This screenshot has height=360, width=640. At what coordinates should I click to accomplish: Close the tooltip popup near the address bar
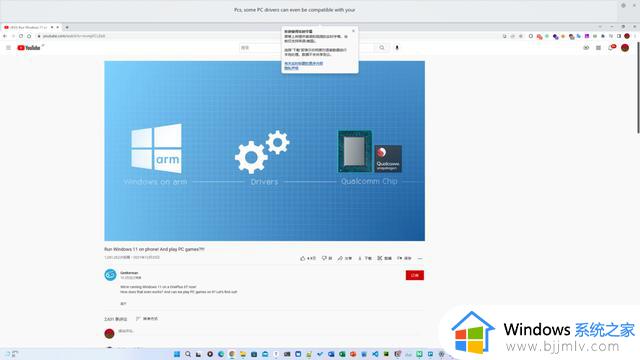point(353,31)
